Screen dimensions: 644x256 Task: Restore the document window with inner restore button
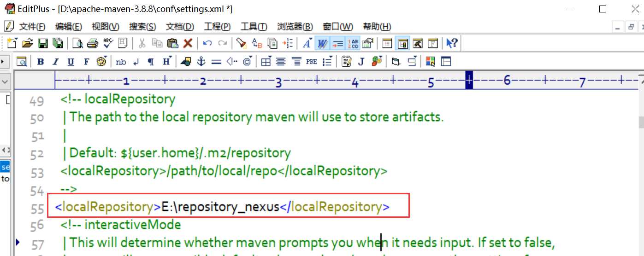click(x=630, y=27)
